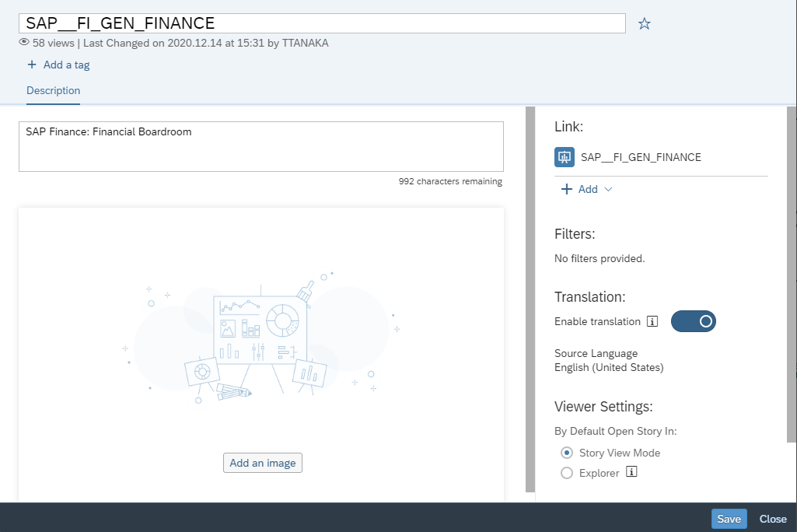This screenshot has width=797, height=532.
Task: Save the story details
Action: (x=729, y=519)
